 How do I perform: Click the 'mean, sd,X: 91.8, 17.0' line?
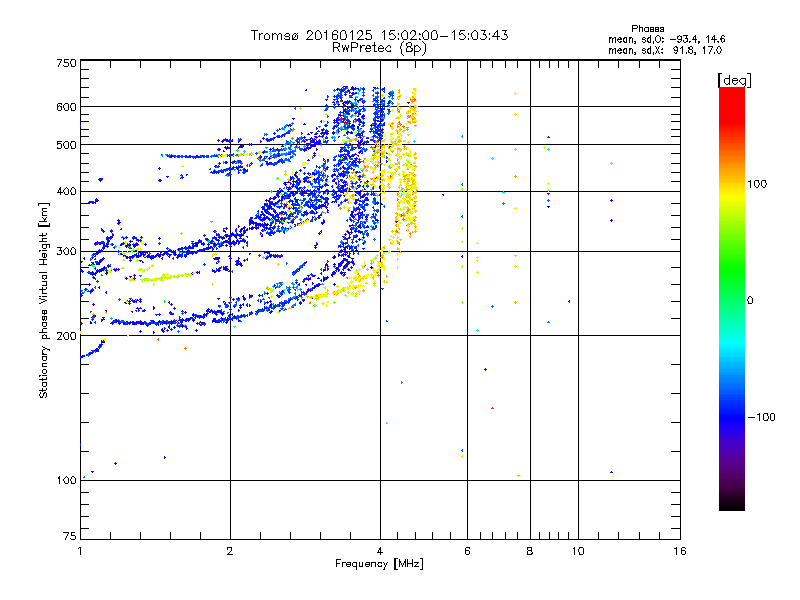tap(665, 50)
